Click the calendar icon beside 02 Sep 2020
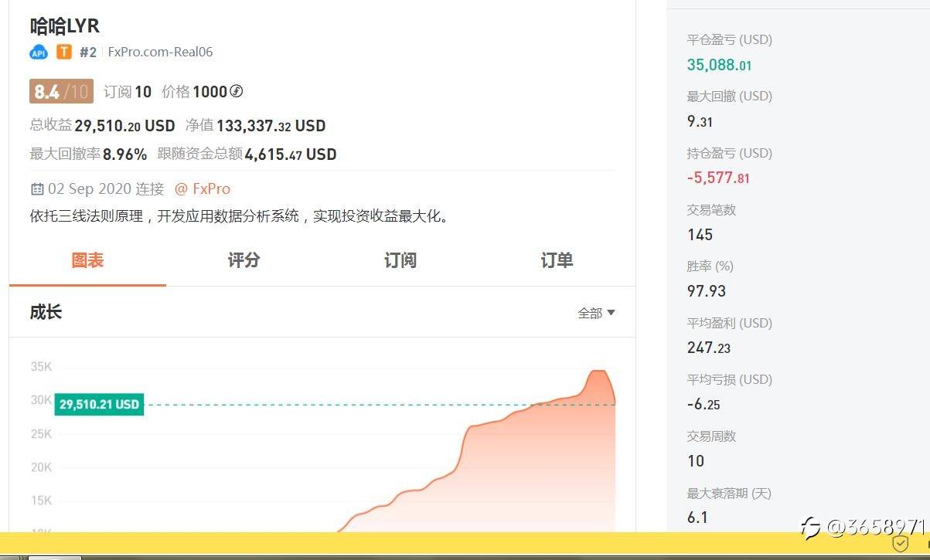Screen dimensions: 930x560 tap(37, 188)
